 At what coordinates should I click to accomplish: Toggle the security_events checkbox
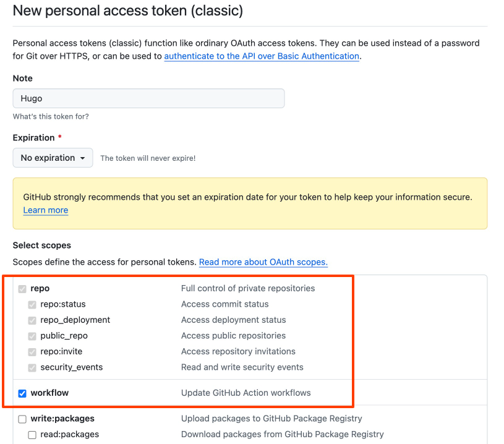(x=32, y=367)
